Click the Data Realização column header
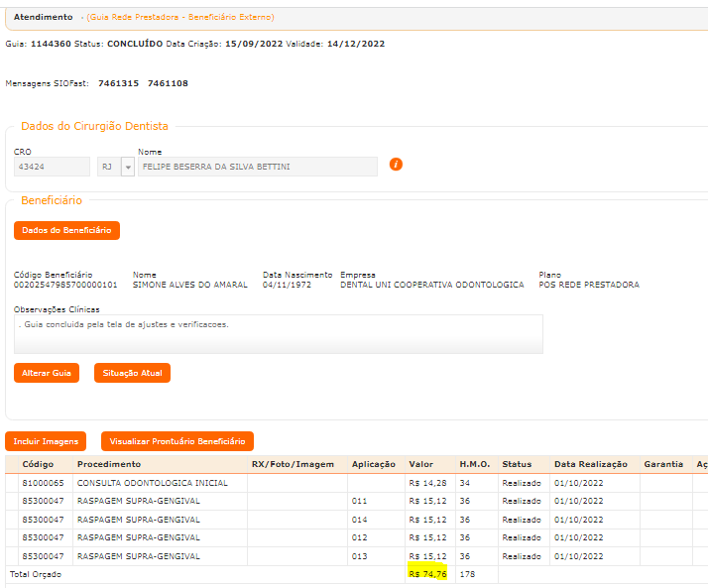This screenshot has height=588, width=708. [x=591, y=464]
